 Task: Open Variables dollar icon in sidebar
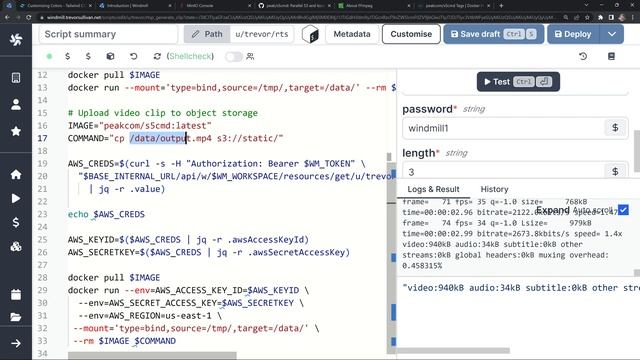click(x=16, y=222)
